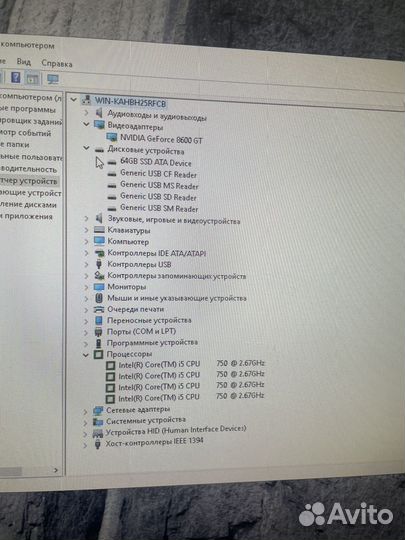Select 64GB SSD ATA Device text
Viewport: 405px width, 540px height.
click(156, 162)
